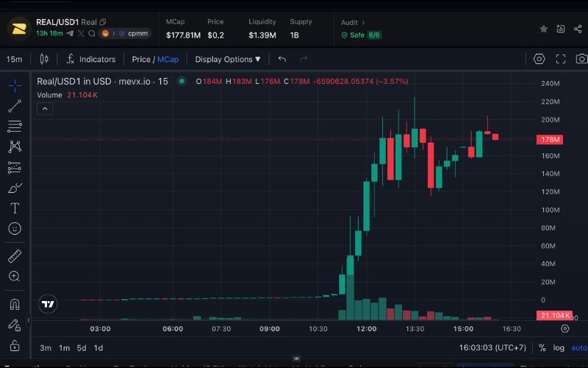Select the brush drawing tool
Image resolution: width=588 pixels, height=368 pixels.
pyautogui.click(x=14, y=188)
